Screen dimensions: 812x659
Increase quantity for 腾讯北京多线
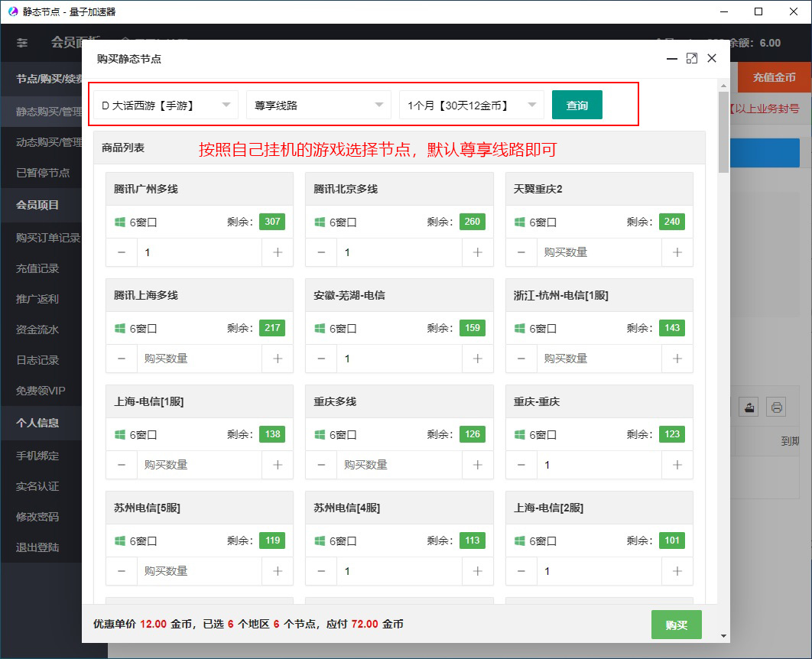pyautogui.click(x=477, y=252)
